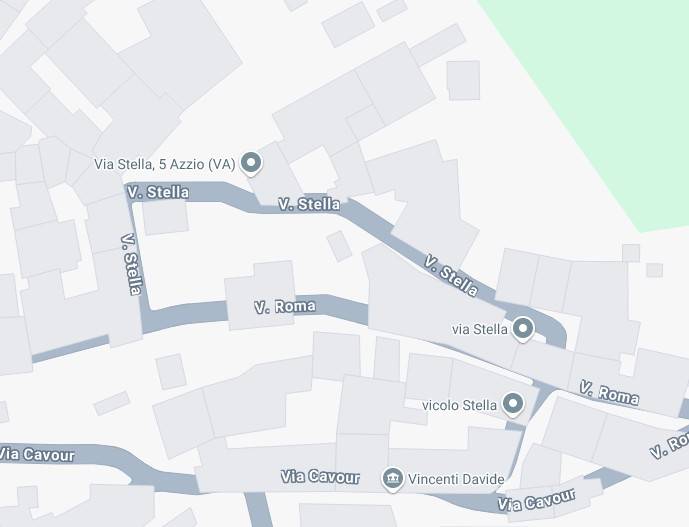Select Via Cavour label at left edge
This screenshot has width=689, height=527.
pos(37,454)
